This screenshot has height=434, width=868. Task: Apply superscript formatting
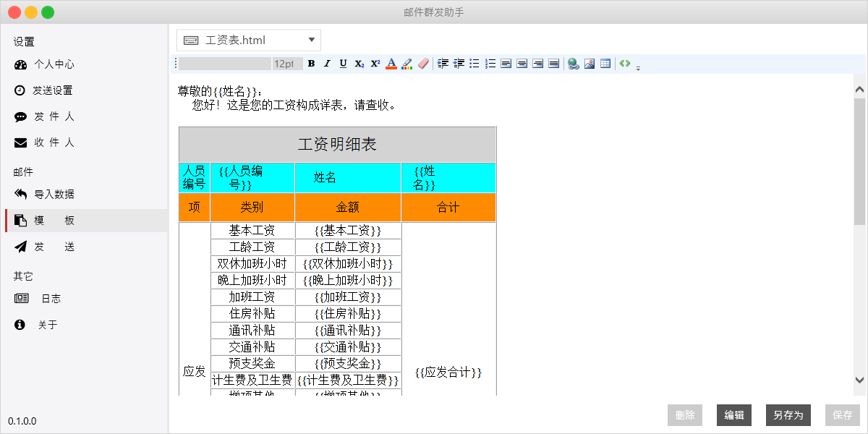click(x=375, y=64)
